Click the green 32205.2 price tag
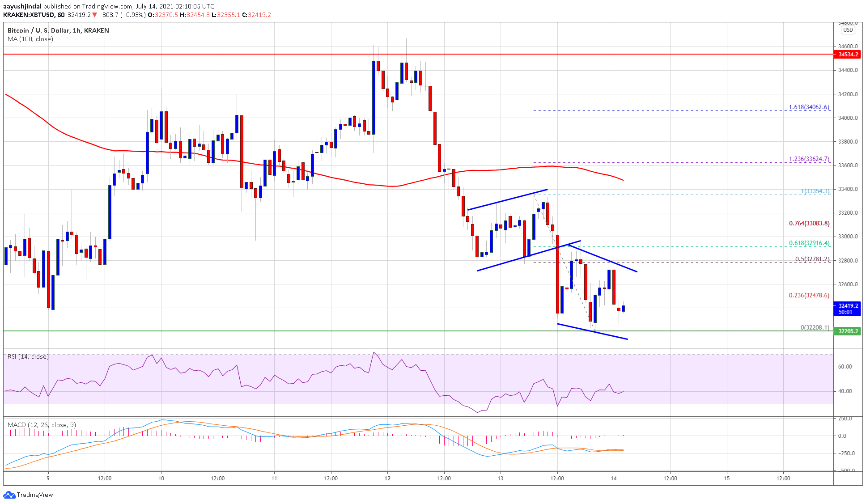 848,331
